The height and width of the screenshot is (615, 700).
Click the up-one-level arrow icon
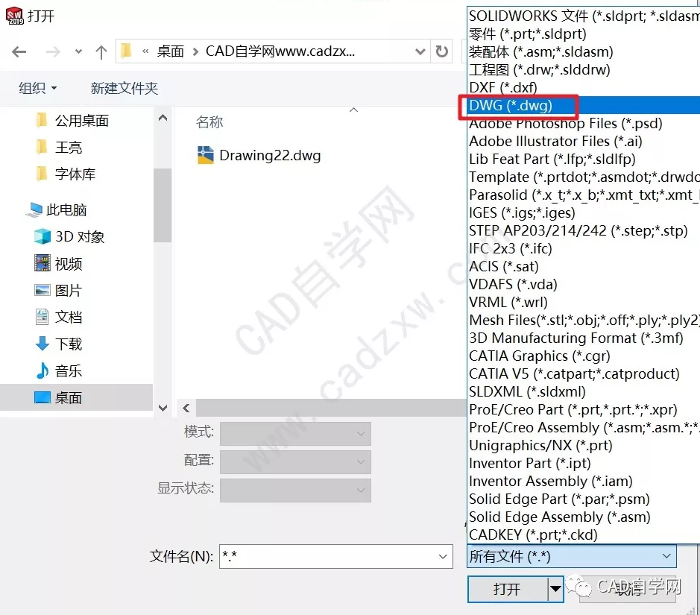tap(101, 52)
